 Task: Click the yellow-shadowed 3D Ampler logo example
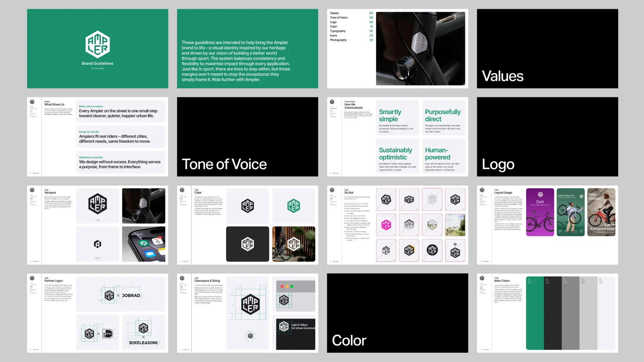point(410,250)
